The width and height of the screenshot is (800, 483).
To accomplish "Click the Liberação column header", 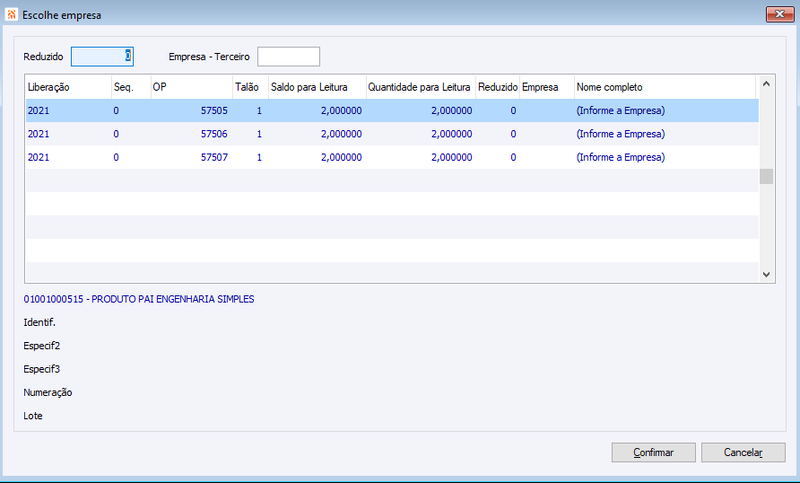I will 68,87.
